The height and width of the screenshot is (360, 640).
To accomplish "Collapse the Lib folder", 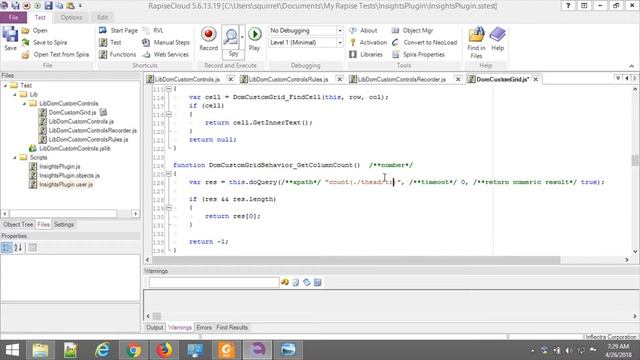I will 15,95.
